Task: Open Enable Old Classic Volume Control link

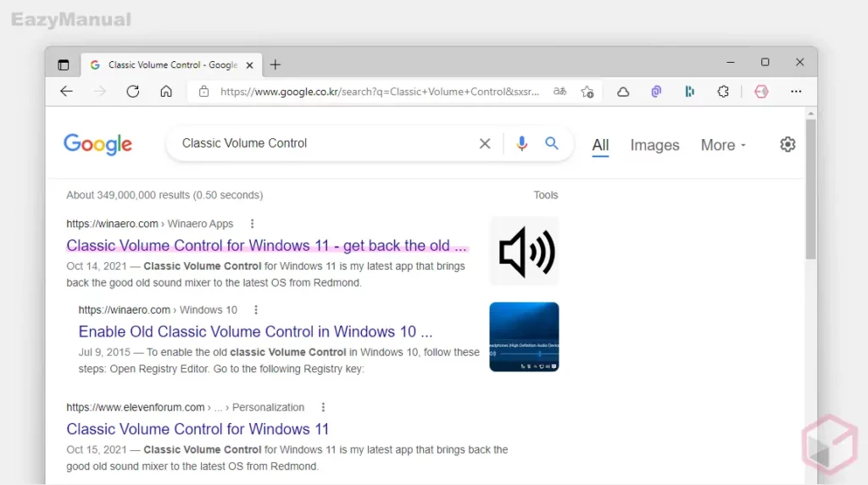Action: tap(255, 332)
